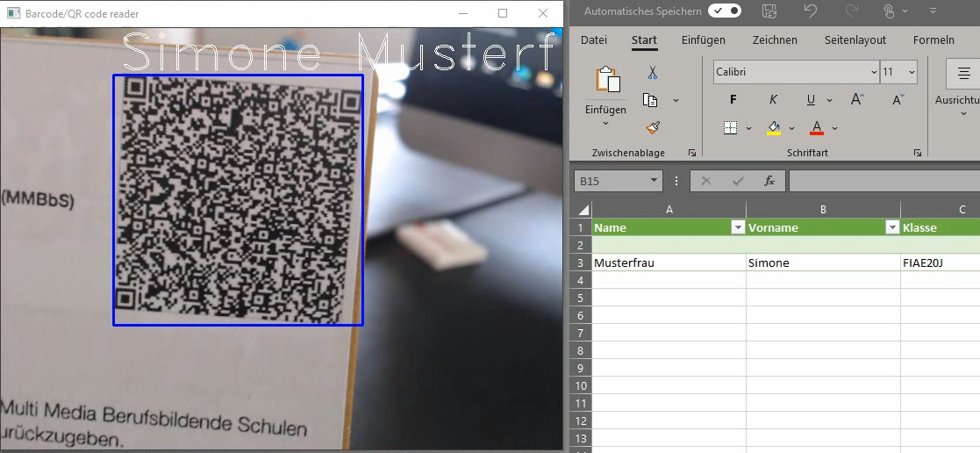Select row 8 header

[582, 350]
